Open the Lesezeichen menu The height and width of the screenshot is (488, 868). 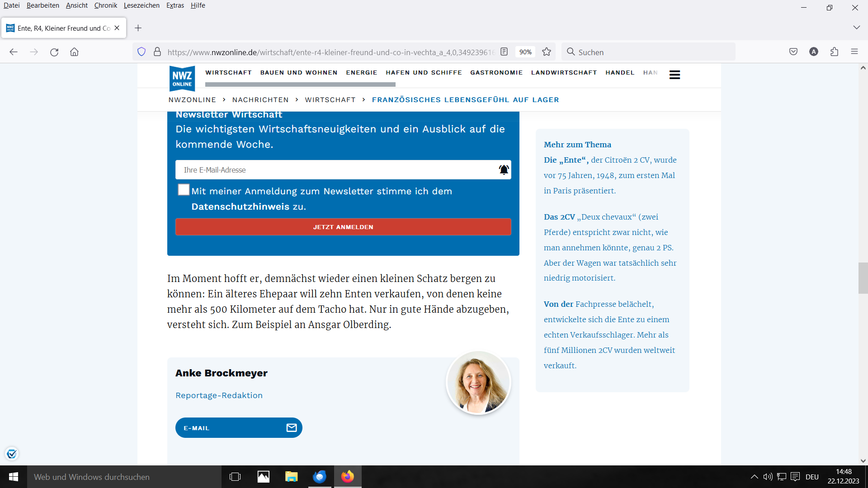tap(142, 5)
